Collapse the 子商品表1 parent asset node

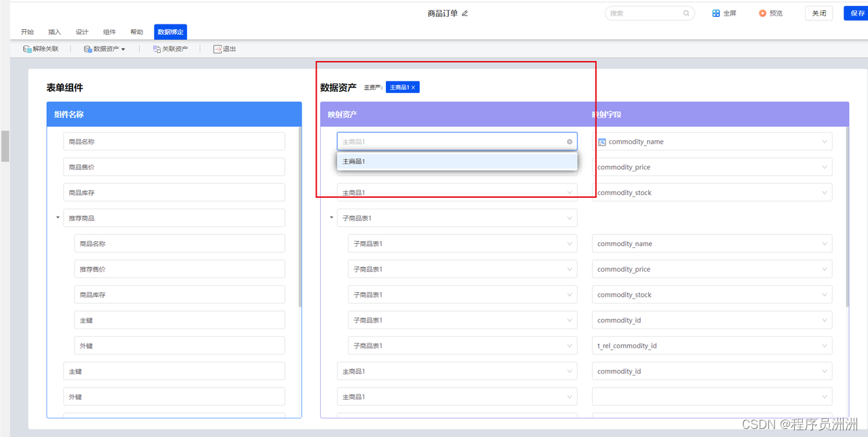332,217
